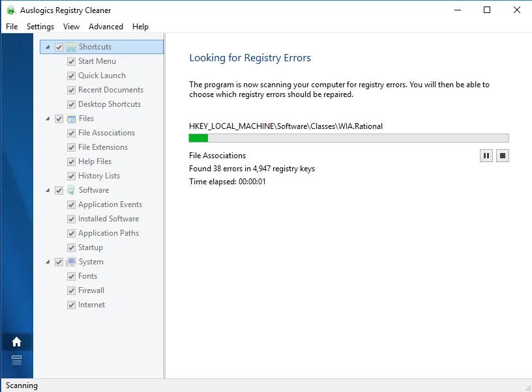Uncheck the Fonts checkbox
The image size is (532, 392).
(x=71, y=277)
